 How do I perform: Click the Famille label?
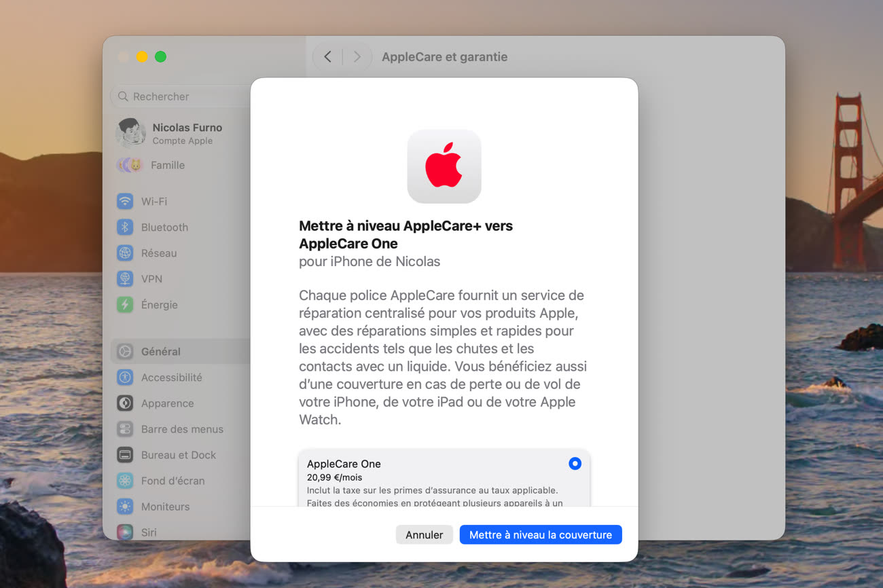(x=168, y=165)
